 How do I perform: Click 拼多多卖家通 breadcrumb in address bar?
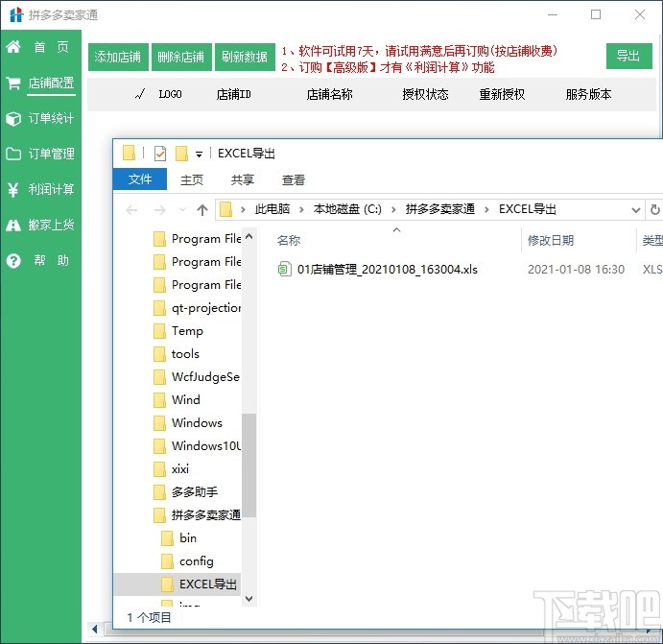[x=439, y=209]
